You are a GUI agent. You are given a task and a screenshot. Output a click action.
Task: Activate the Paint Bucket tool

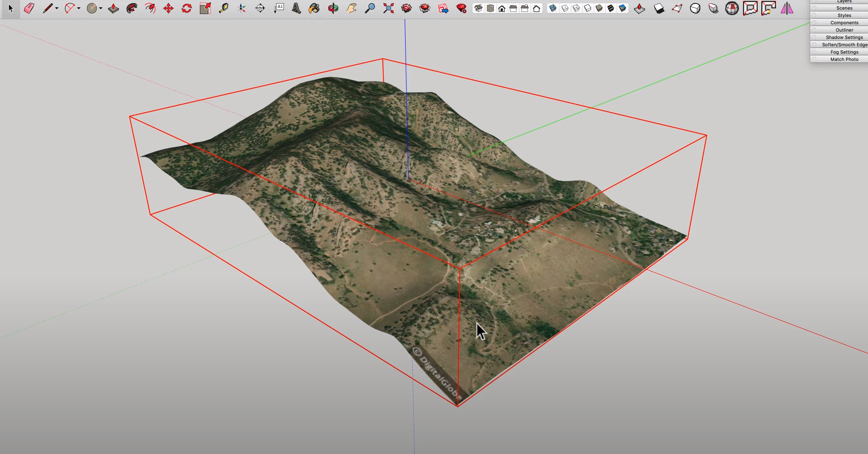click(315, 8)
